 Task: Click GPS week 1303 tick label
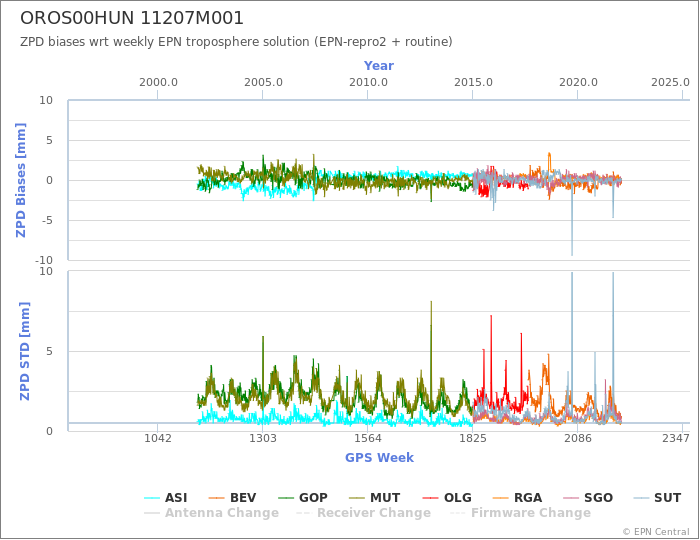[x=262, y=438]
